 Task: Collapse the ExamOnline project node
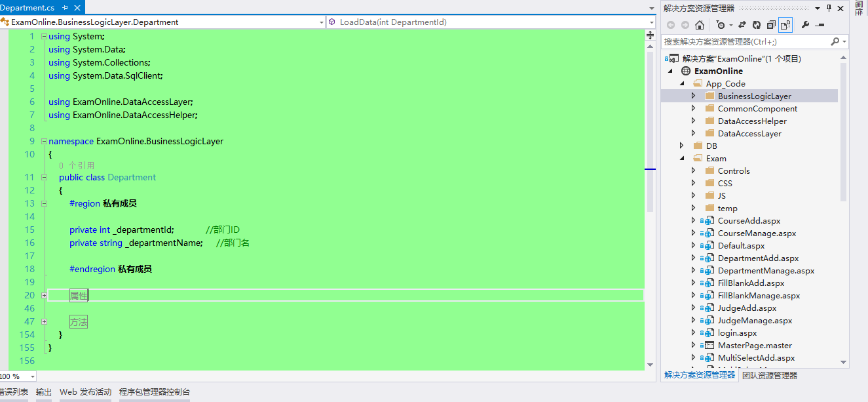pos(670,71)
